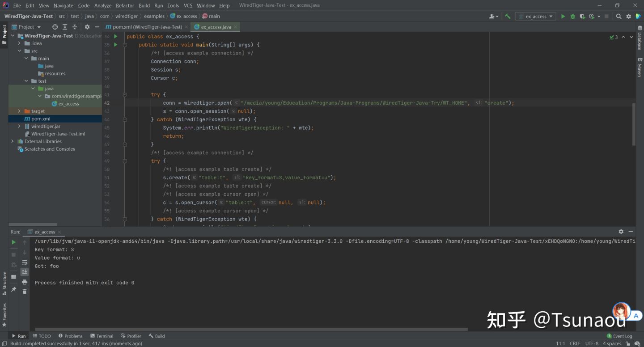Locate current file in Project panel
The width and height of the screenshot is (644, 347).
point(55,27)
